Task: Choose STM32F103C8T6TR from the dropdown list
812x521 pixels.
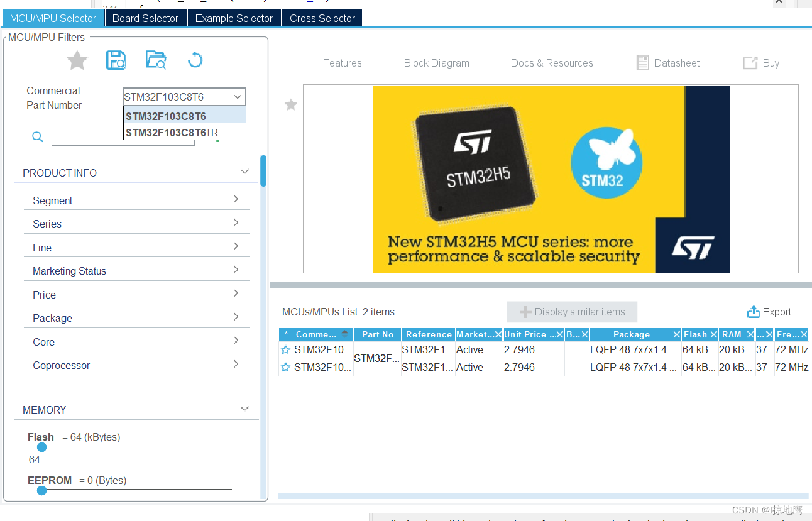Action: (184, 133)
